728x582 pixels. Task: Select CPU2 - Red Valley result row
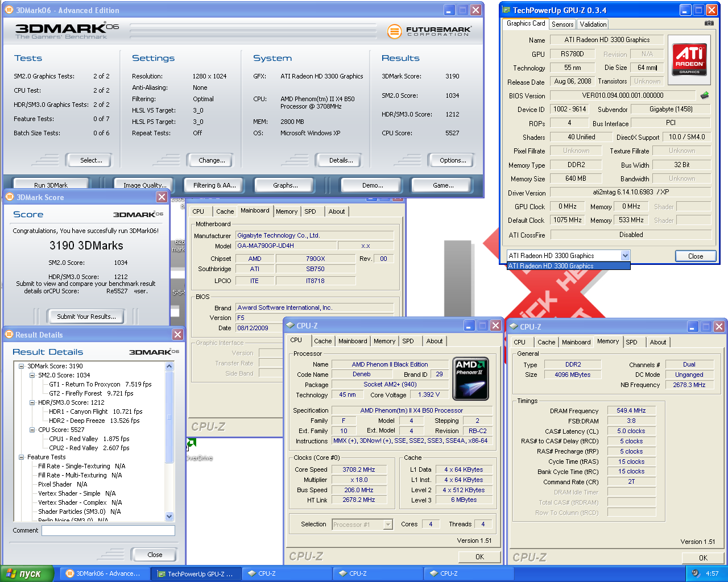(x=89, y=448)
